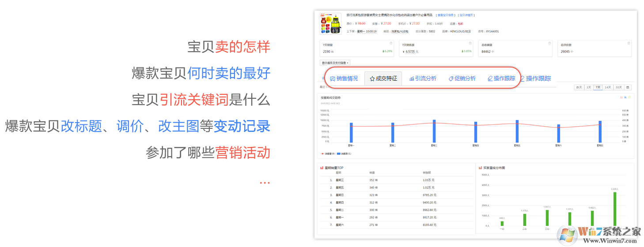Click the 6.57万 sales amount value
The image size is (644, 247).
tap(411, 52)
